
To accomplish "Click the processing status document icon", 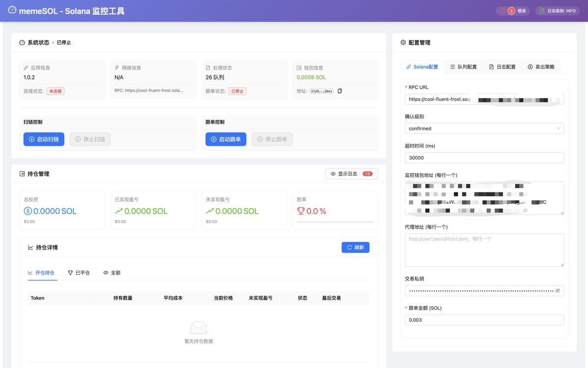I will tap(208, 68).
